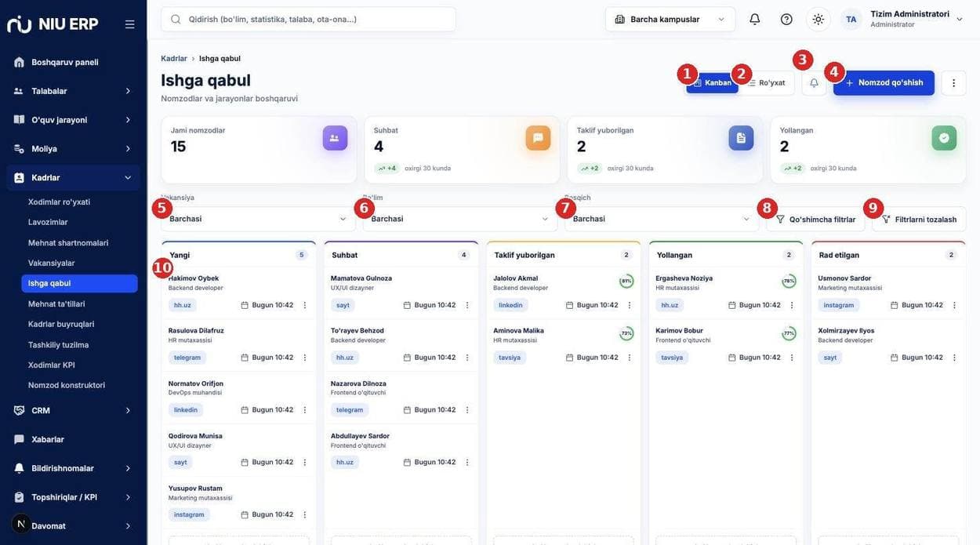Image resolution: width=980 pixels, height=545 pixels.
Task: Open the Jalolov Akmal card's three-dot menu
Action: tap(630, 305)
